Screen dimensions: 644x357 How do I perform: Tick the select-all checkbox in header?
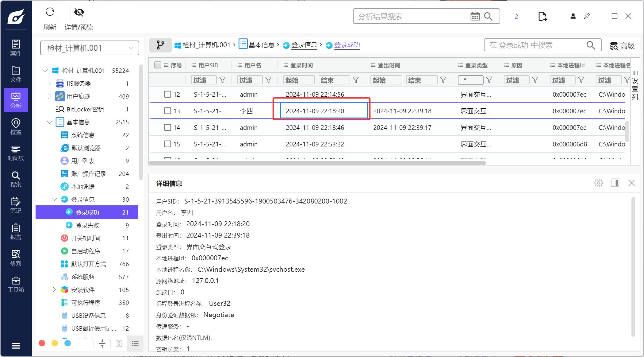coord(158,65)
